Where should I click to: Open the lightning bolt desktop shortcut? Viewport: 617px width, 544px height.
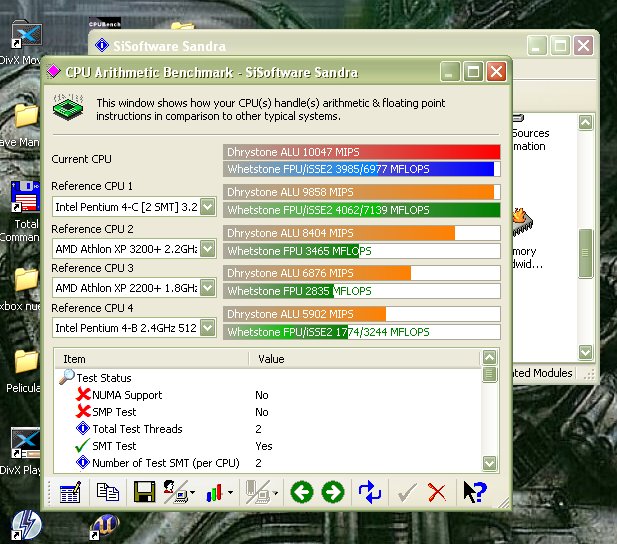click(x=26, y=525)
